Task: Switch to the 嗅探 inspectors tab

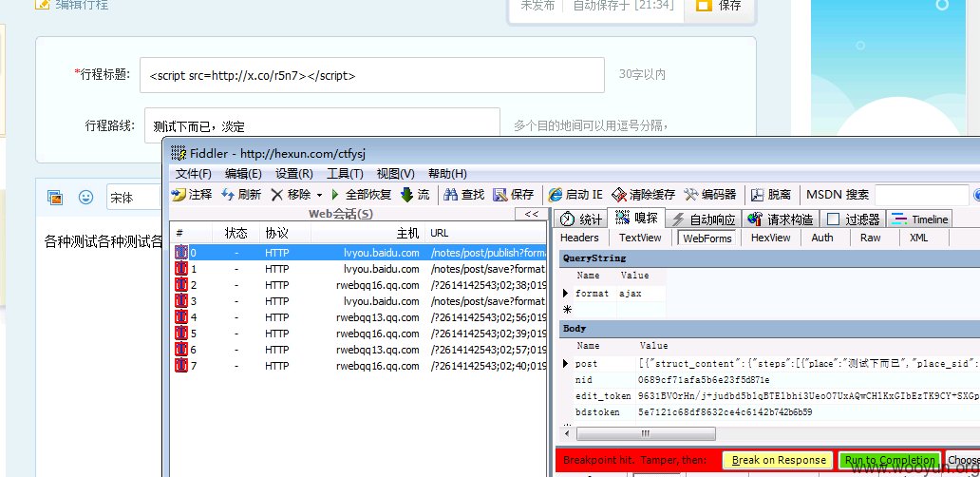Action: point(636,218)
